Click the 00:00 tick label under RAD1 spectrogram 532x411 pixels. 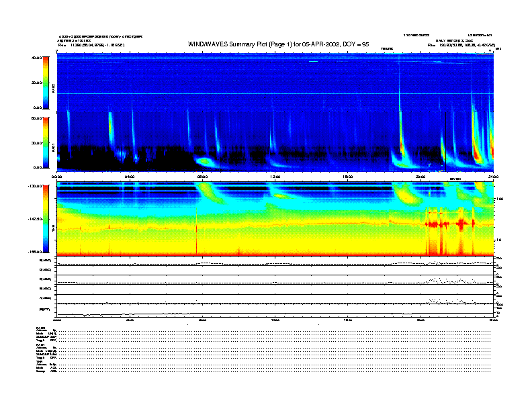tap(56, 177)
